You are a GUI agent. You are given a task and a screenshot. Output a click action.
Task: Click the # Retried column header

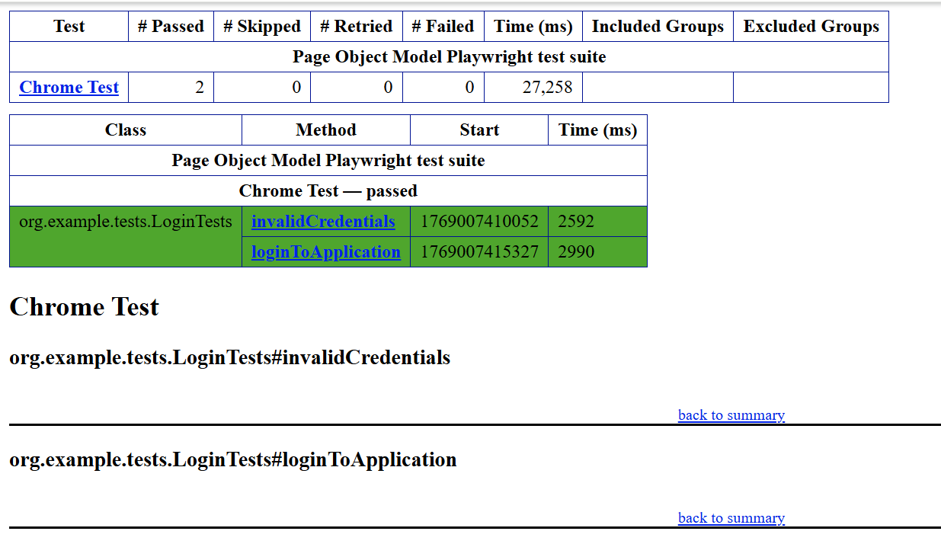pos(357,26)
